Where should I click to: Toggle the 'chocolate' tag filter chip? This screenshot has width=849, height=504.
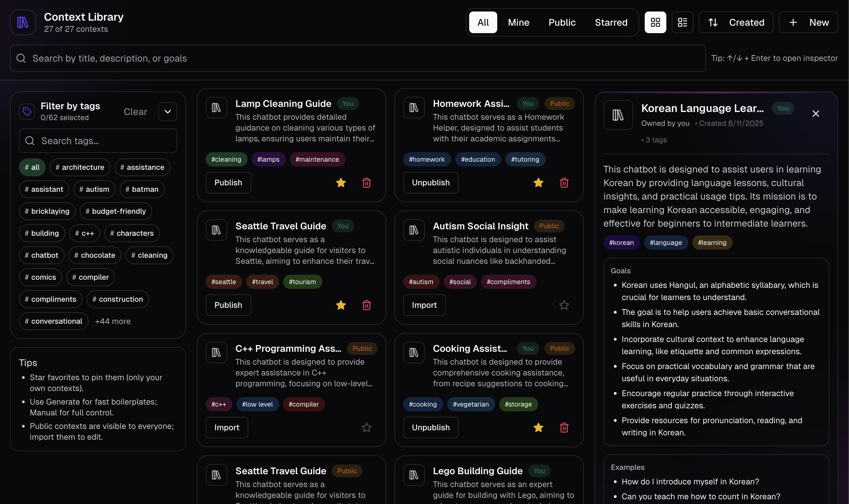[x=95, y=255]
